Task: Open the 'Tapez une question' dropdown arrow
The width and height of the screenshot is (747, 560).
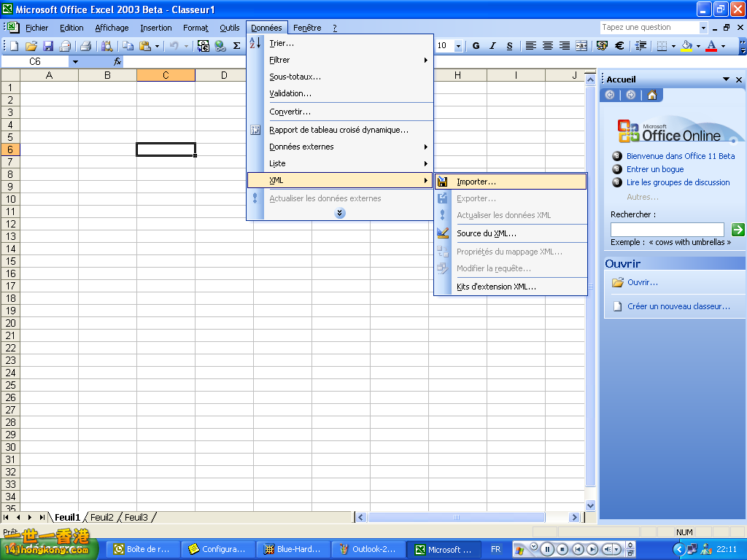Action: pyautogui.click(x=703, y=28)
